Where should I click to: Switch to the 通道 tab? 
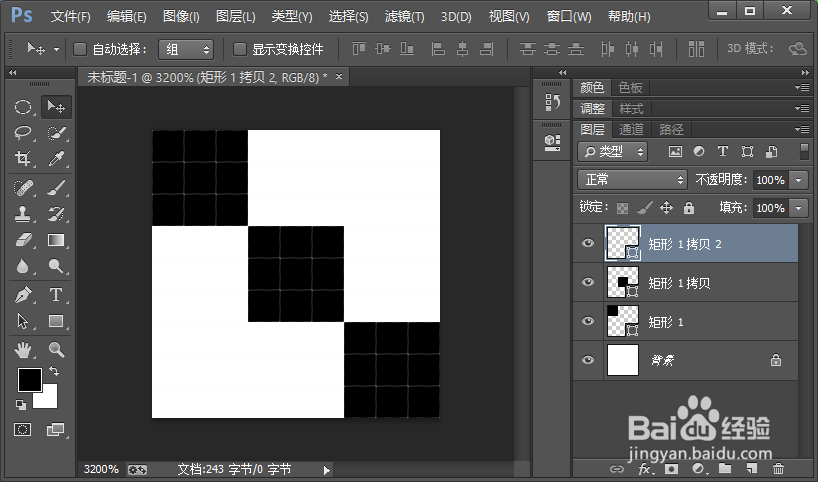coord(631,129)
